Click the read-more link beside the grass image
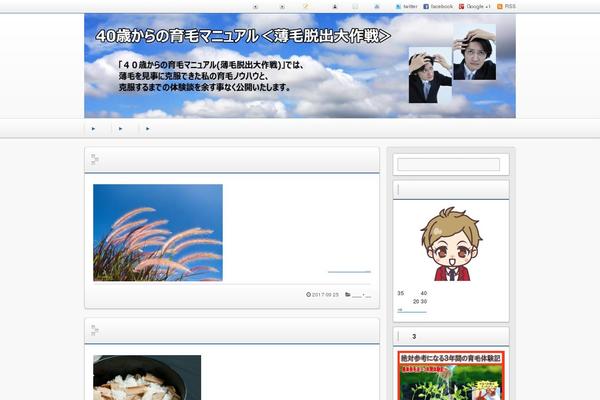This screenshot has width=600, height=400. pos(349,271)
